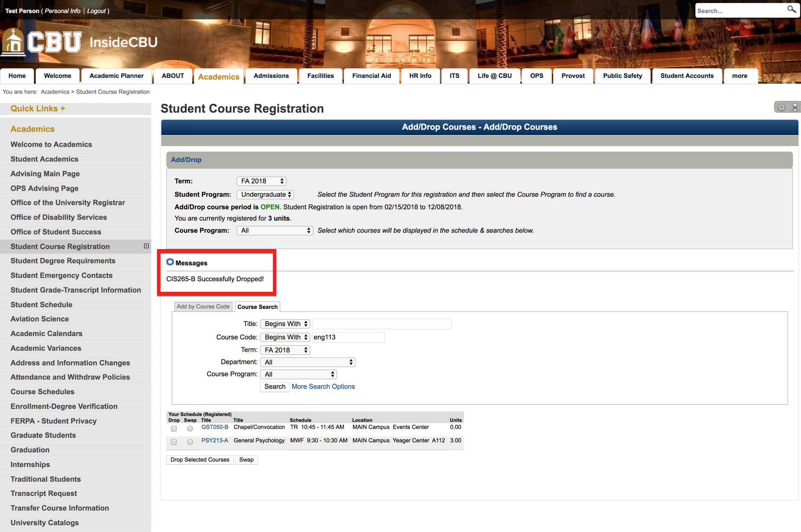Open the Student Program dropdown
The height and width of the screenshot is (532, 801).
[265, 195]
